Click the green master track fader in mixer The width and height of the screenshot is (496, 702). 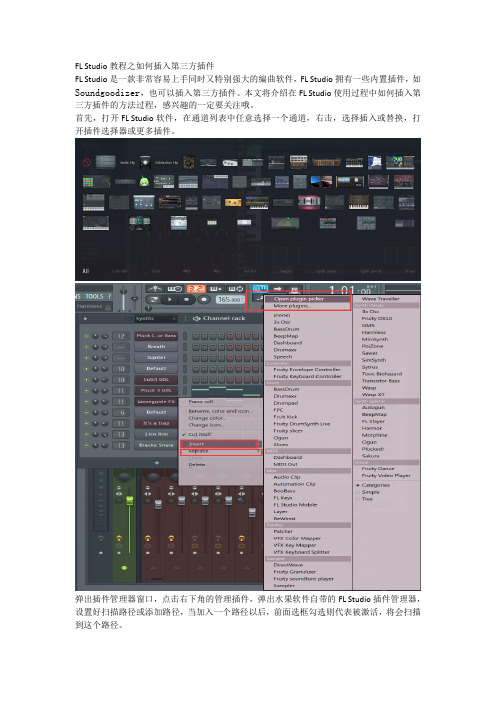(130, 500)
